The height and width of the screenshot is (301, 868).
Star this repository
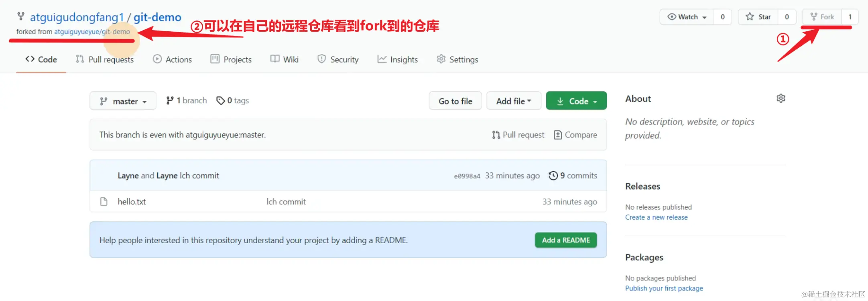point(758,17)
